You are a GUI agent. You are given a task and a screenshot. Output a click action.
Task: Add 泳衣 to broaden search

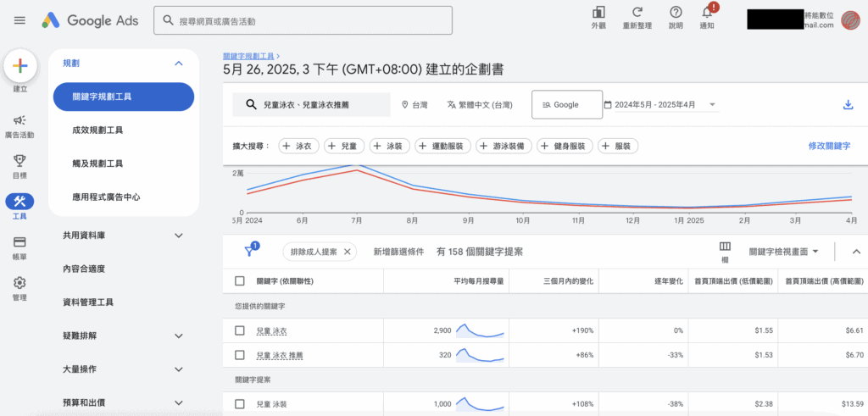[301, 146]
